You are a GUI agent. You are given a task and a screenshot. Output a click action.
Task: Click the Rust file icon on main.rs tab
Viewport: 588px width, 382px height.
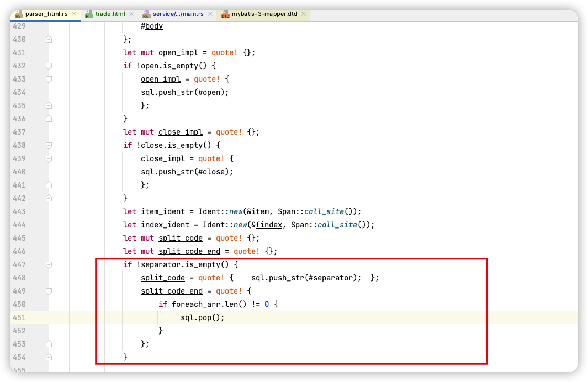146,14
